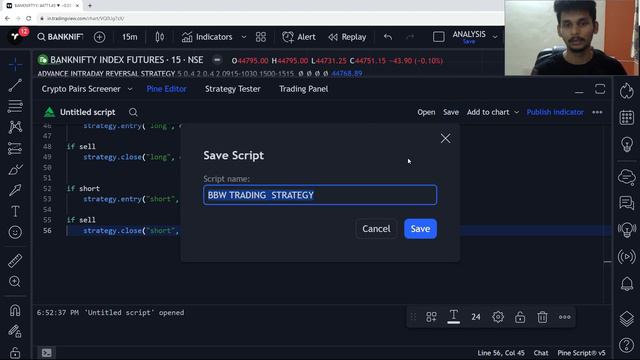Change text color in drawing toolbar
The width and height of the screenshot is (640, 360).
pyautogui.click(x=453, y=316)
